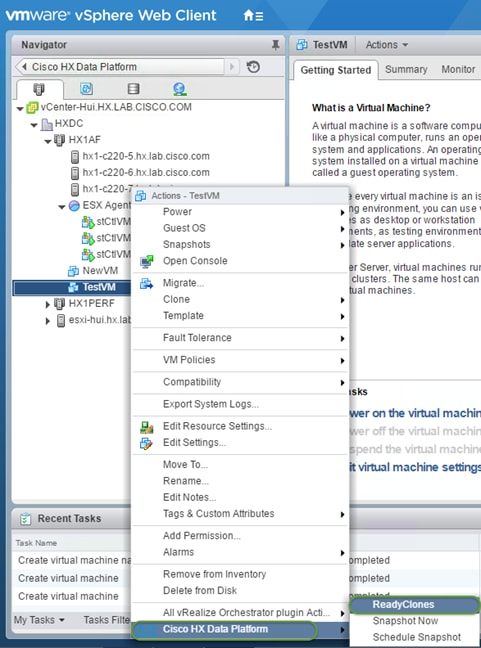Open the Clone submenu
The image size is (481, 648).
click(x=240, y=300)
